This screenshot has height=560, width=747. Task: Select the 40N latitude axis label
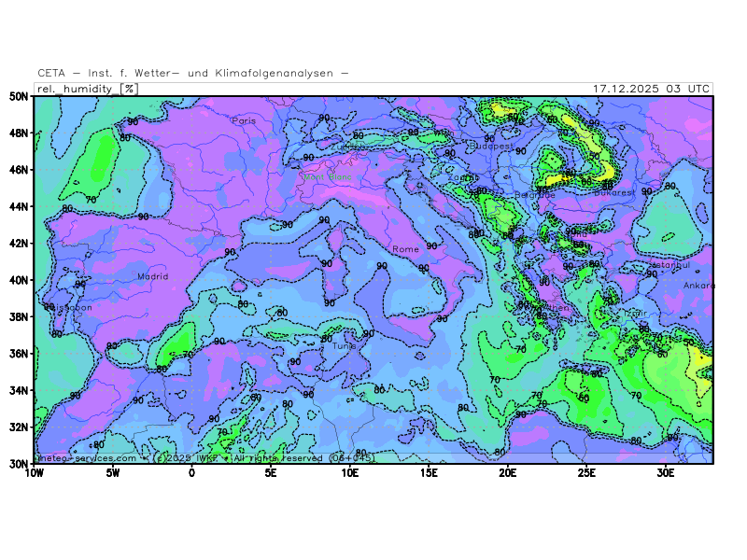[18, 280]
